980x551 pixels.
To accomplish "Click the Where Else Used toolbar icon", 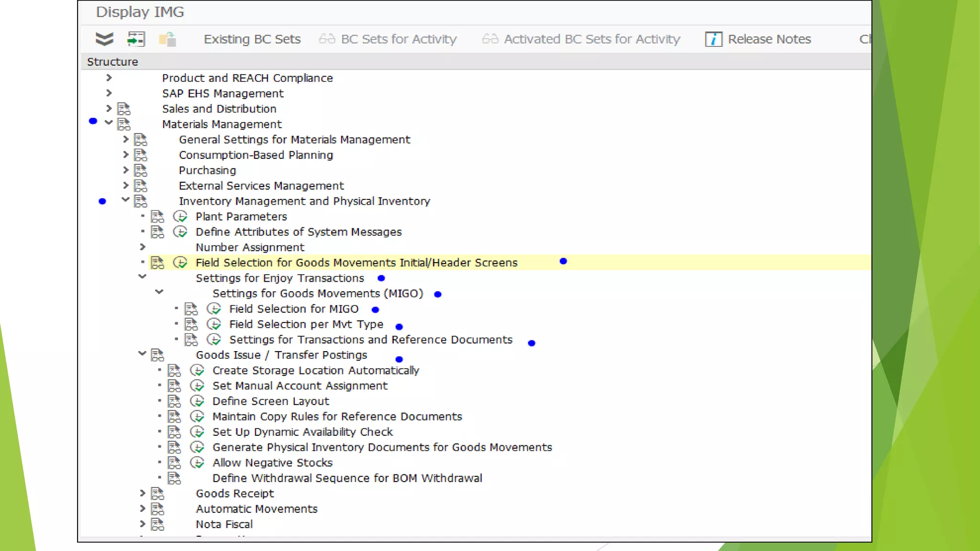I will [136, 39].
